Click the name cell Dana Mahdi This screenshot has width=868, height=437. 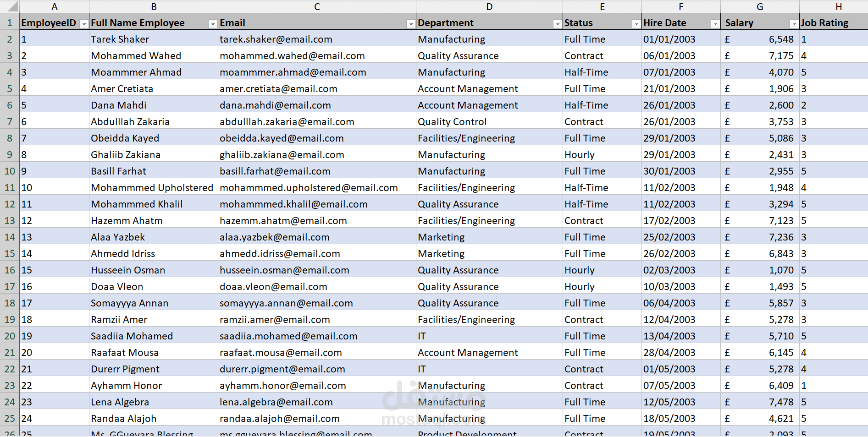(x=154, y=105)
